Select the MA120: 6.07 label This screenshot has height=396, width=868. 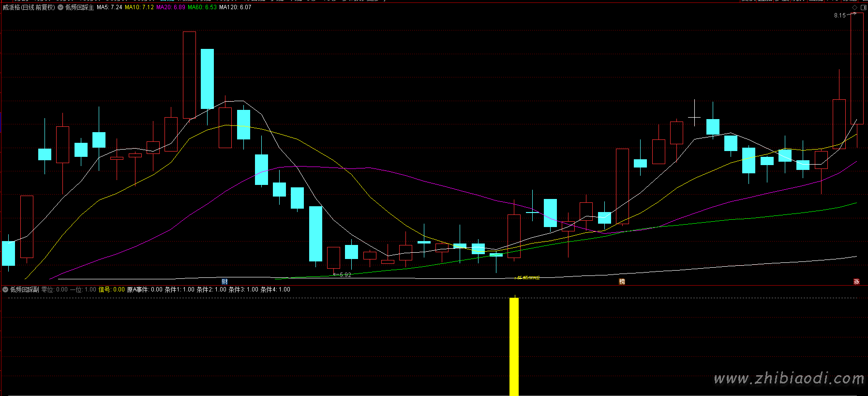(235, 8)
